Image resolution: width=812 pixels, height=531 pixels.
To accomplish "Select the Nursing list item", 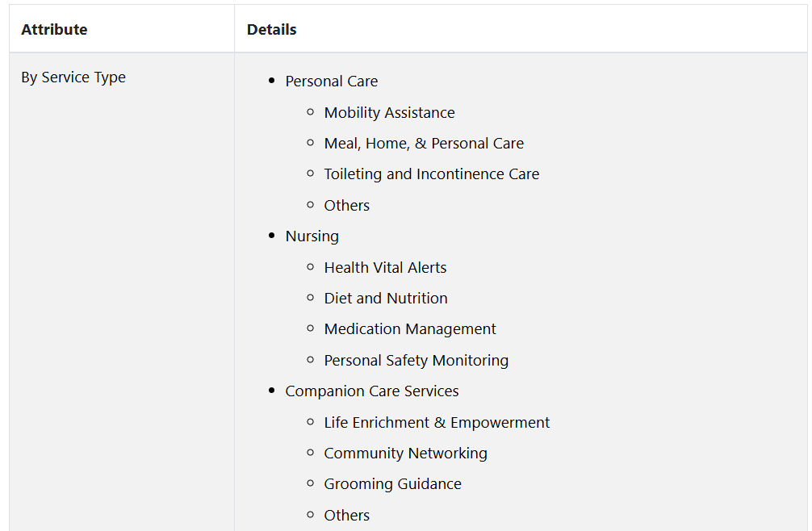I will [312, 236].
